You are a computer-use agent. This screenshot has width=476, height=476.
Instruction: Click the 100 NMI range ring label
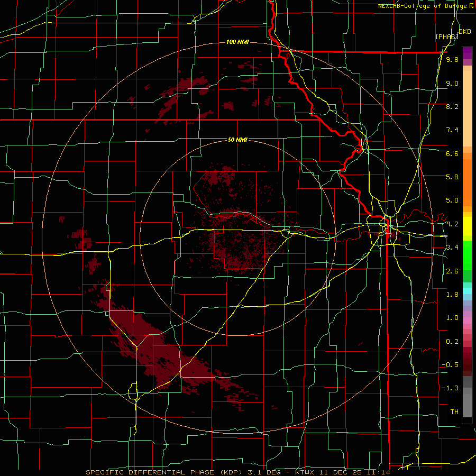237,42
